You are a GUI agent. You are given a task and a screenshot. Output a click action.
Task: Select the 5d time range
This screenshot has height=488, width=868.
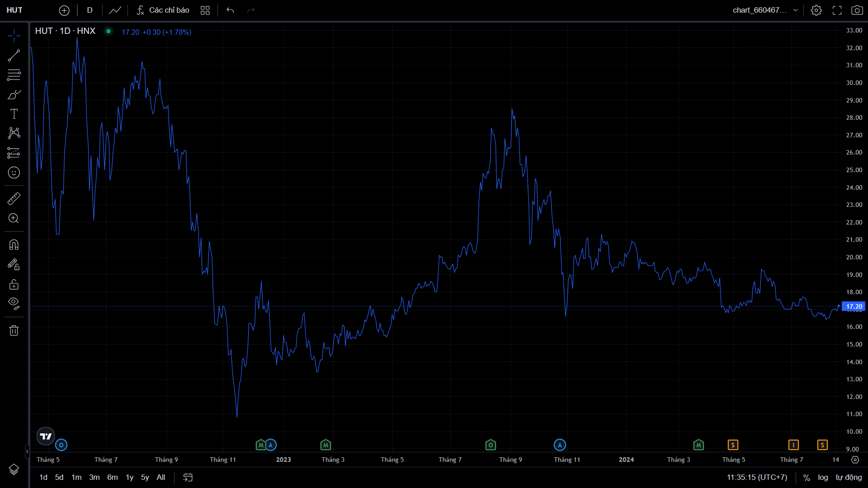point(59,478)
